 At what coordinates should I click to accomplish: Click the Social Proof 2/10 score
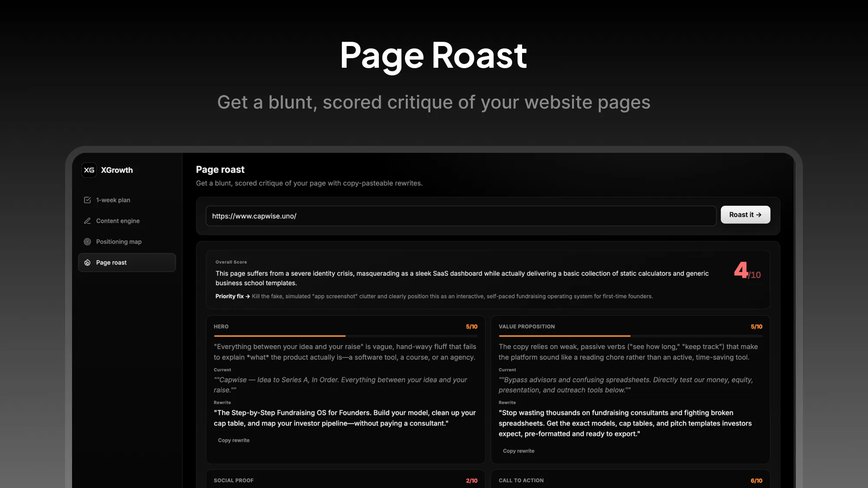coord(471,481)
